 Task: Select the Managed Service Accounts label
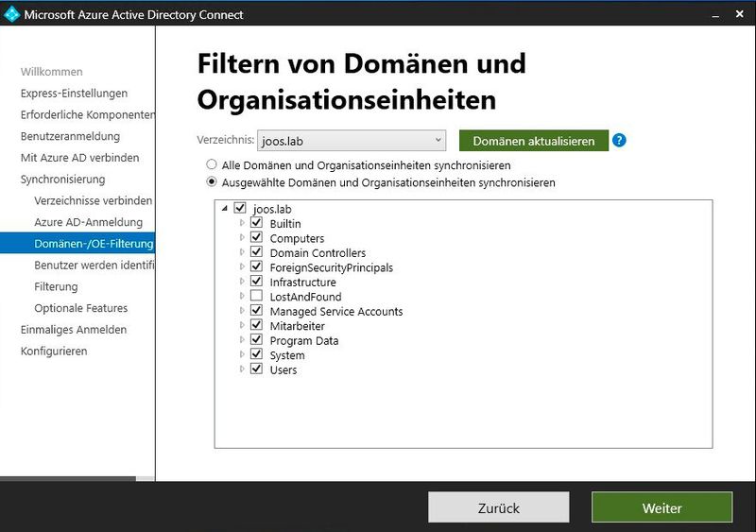tap(336, 312)
